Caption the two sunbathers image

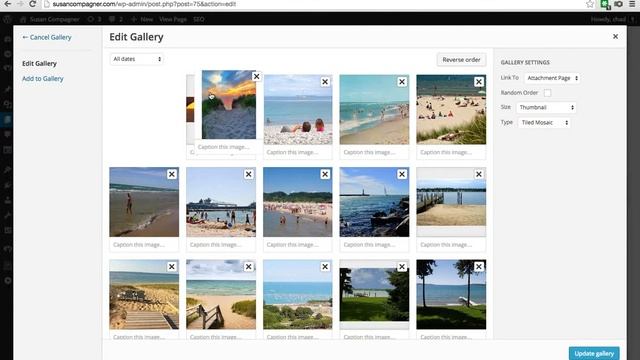[298, 152]
